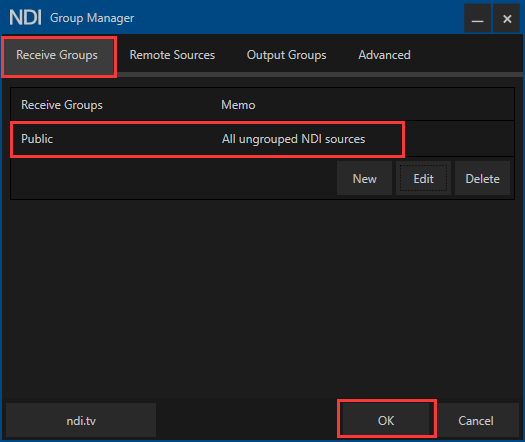Cancel the Group Manager dialog
Viewport: 525px width, 442px height.
[x=476, y=420]
